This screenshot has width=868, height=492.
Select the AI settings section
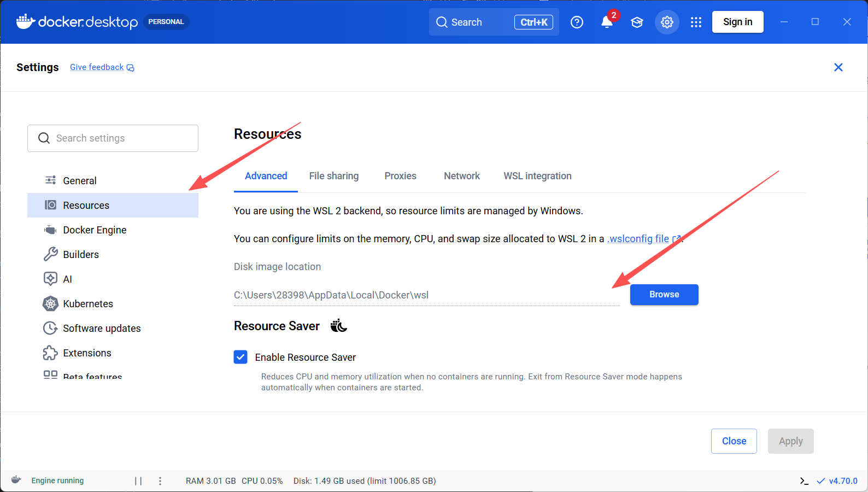click(113, 279)
